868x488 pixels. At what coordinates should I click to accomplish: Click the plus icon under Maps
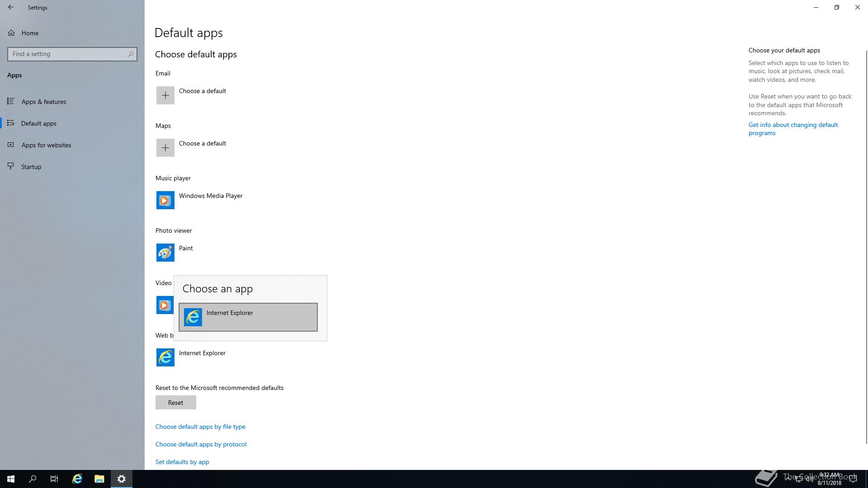click(165, 148)
